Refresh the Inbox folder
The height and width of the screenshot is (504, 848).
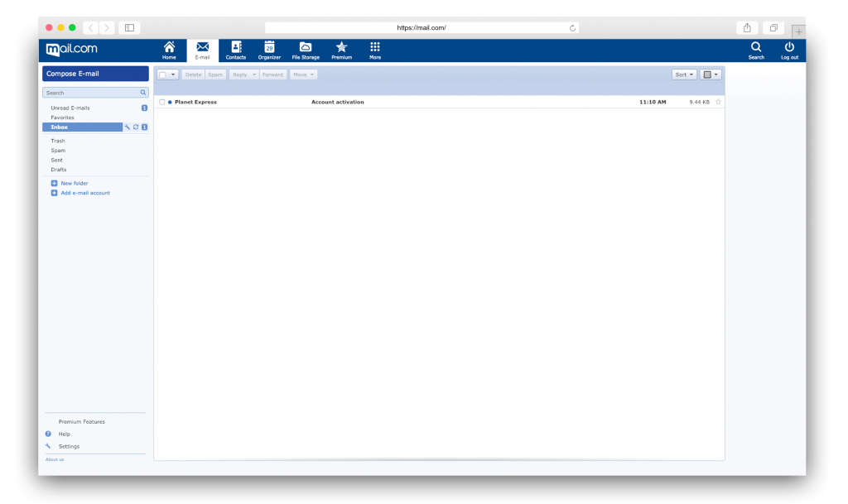coord(136,127)
